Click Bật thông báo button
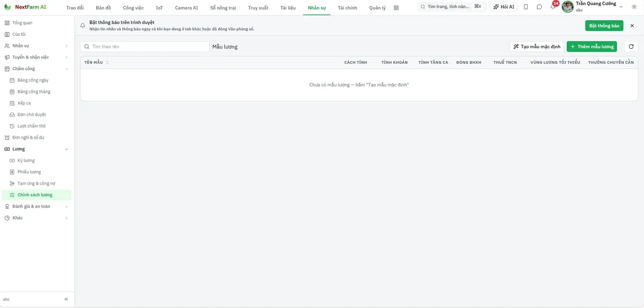This screenshot has width=644, height=308. click(604, 26)
